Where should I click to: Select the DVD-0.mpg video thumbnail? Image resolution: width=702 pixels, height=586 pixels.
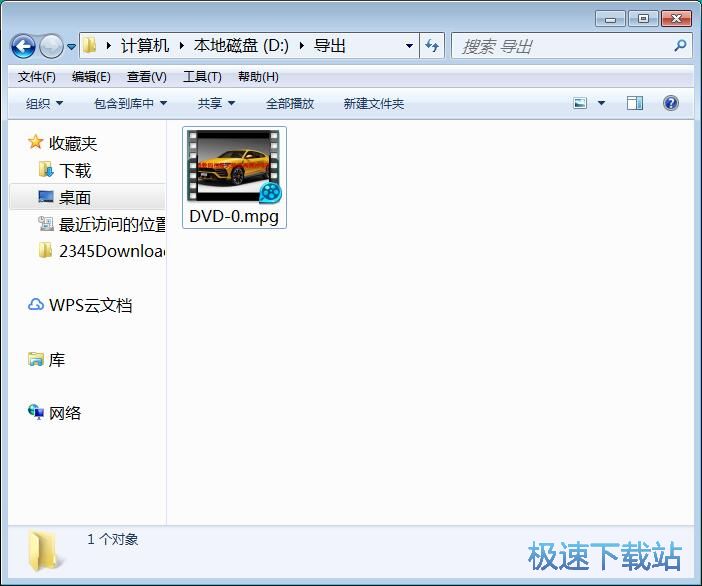[x=235, y=166]
